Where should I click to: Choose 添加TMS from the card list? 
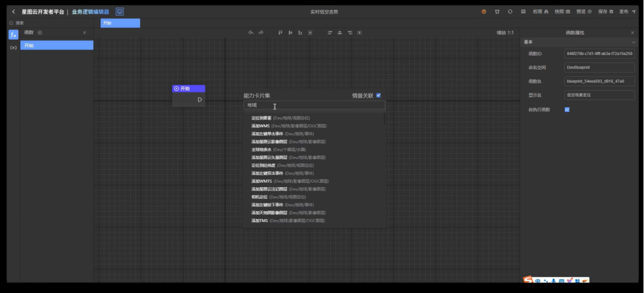pos(288,220)
